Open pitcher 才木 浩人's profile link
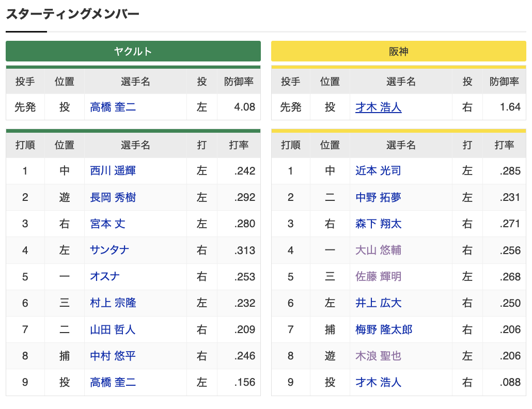 tap(378, 107)
